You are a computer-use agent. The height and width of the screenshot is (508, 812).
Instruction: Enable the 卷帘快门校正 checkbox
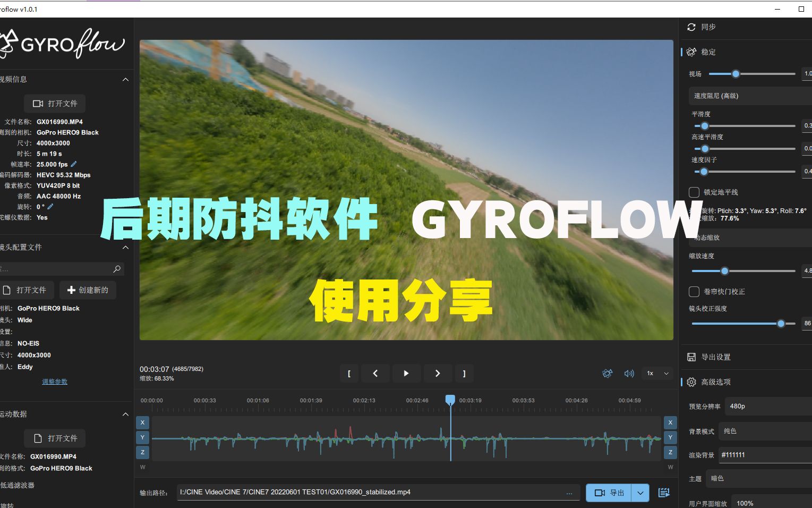694,292
